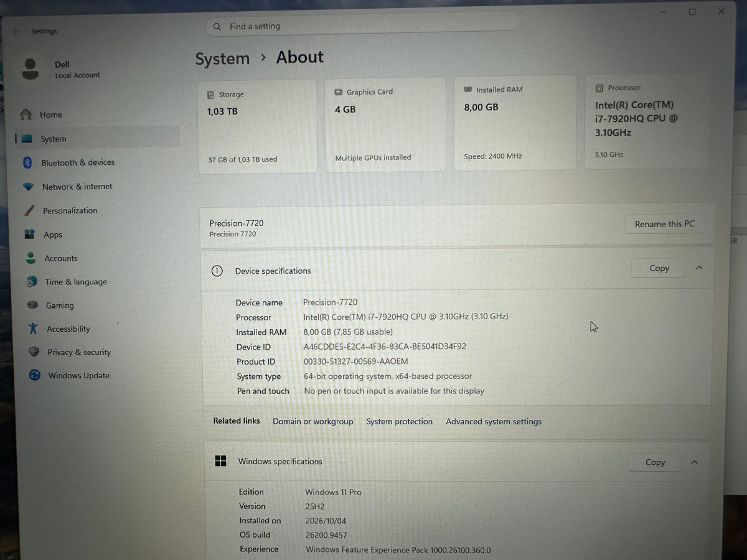Click the Dell account avatar
The width and height of the screenshot is (747, 560).
click(30, 69)
